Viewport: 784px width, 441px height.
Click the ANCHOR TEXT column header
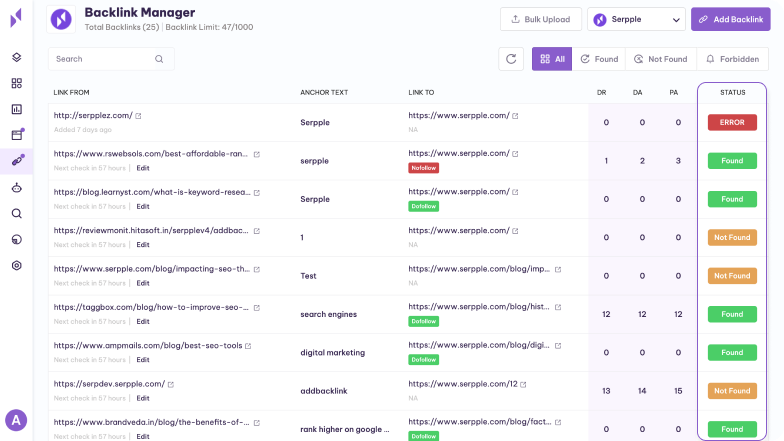[x=324, y=92]
